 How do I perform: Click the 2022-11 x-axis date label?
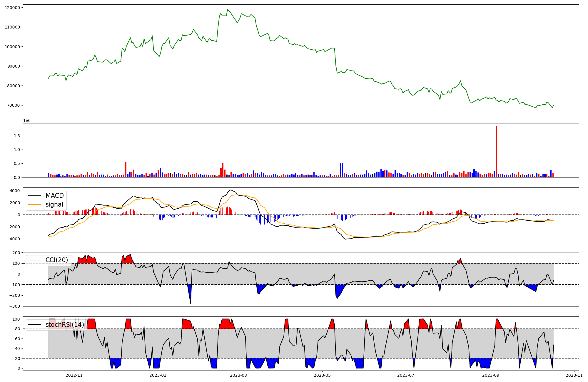click(74, 375)
